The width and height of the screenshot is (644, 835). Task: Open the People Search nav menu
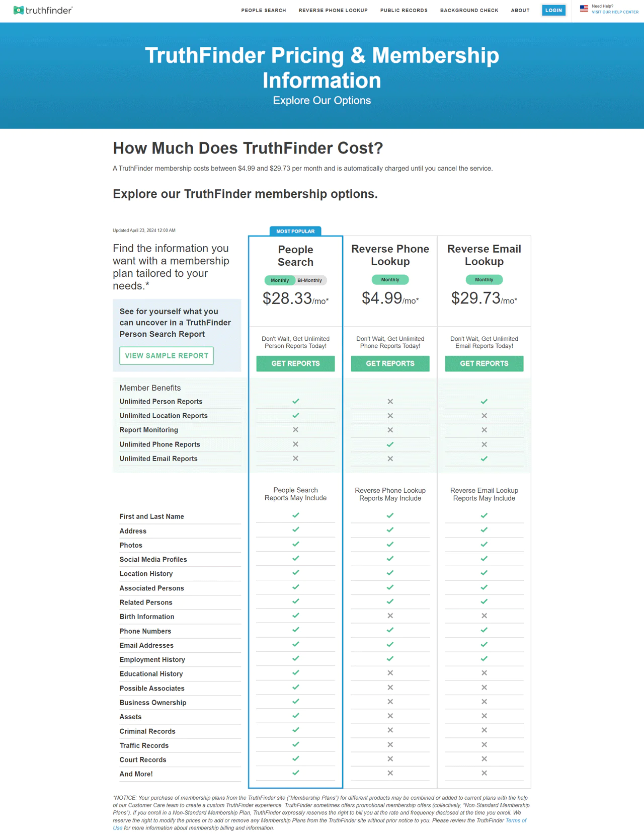coord(263,11)
